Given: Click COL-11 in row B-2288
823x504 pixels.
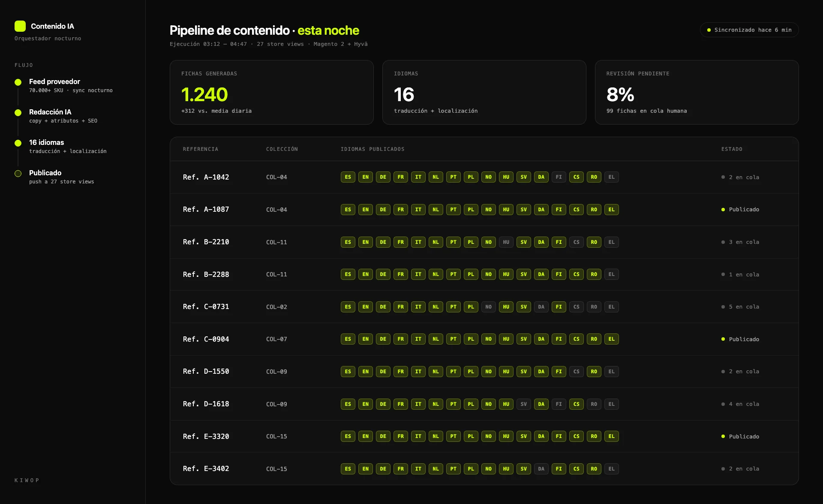Looking at the screenshot, I should tap(276, 274).
